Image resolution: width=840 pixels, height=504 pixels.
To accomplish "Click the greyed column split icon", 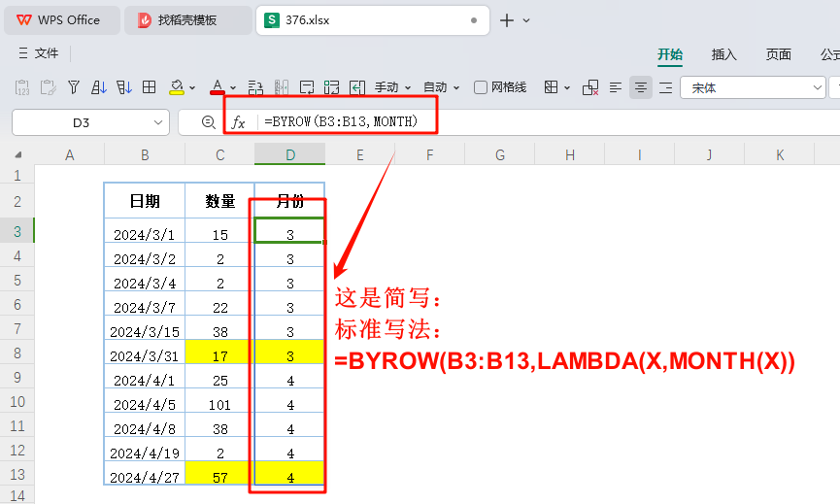I will click(x=282, y=87).
